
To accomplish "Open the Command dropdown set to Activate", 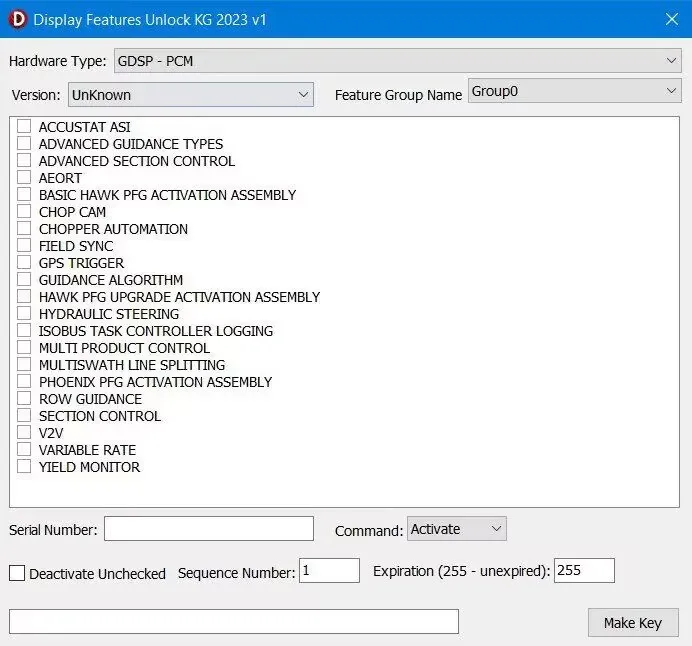I will click(457, 529).
